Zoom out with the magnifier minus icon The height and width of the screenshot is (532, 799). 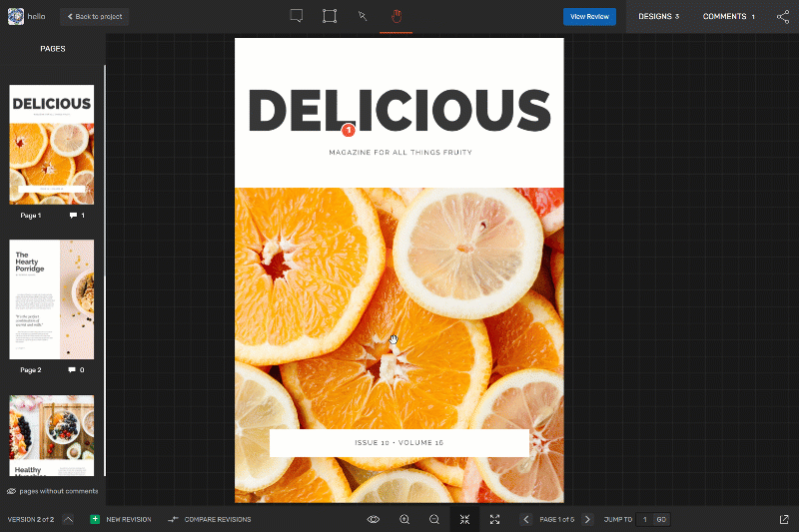coord(434,519)
